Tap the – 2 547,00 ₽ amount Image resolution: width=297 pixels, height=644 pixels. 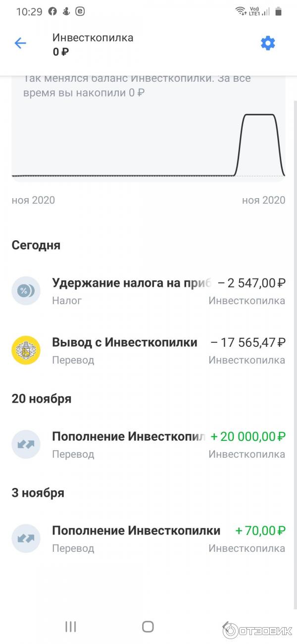tap(251, 283)
